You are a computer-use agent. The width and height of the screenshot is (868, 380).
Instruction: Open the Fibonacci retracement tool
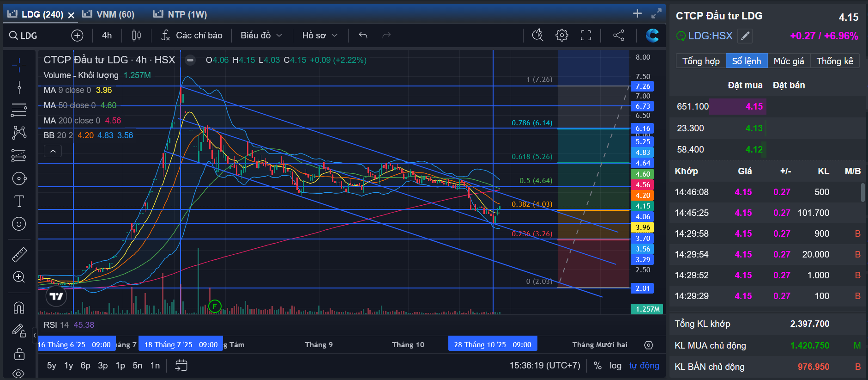[x=19, y=110]
